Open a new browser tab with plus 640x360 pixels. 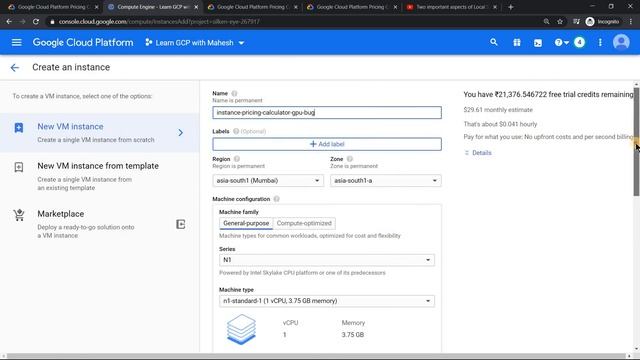coord(511,7)
